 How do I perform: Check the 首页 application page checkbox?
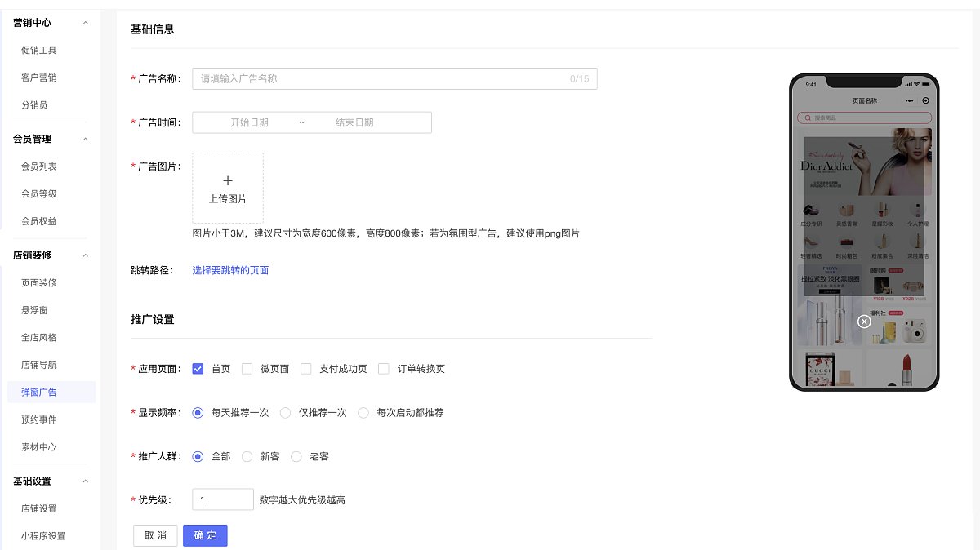pos(198,369)
